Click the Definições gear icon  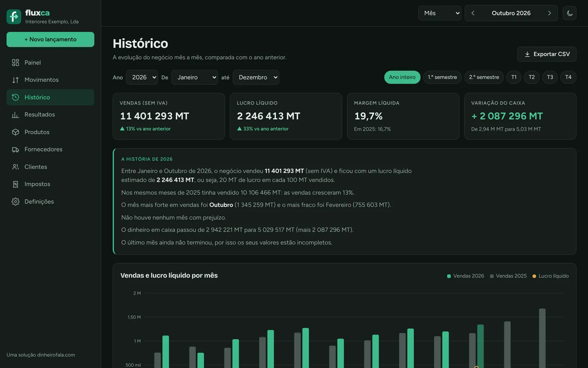[15, 202]
